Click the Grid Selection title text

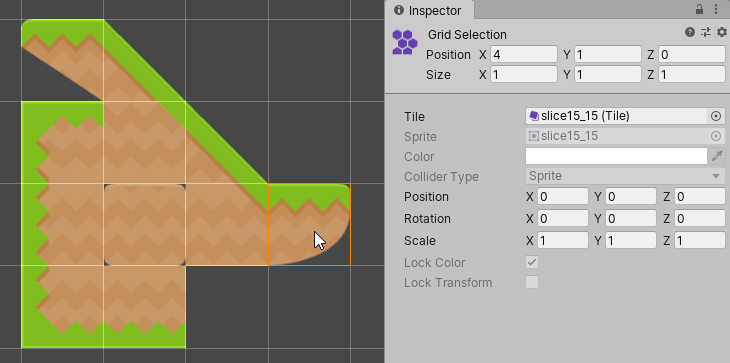click(467, 35)
